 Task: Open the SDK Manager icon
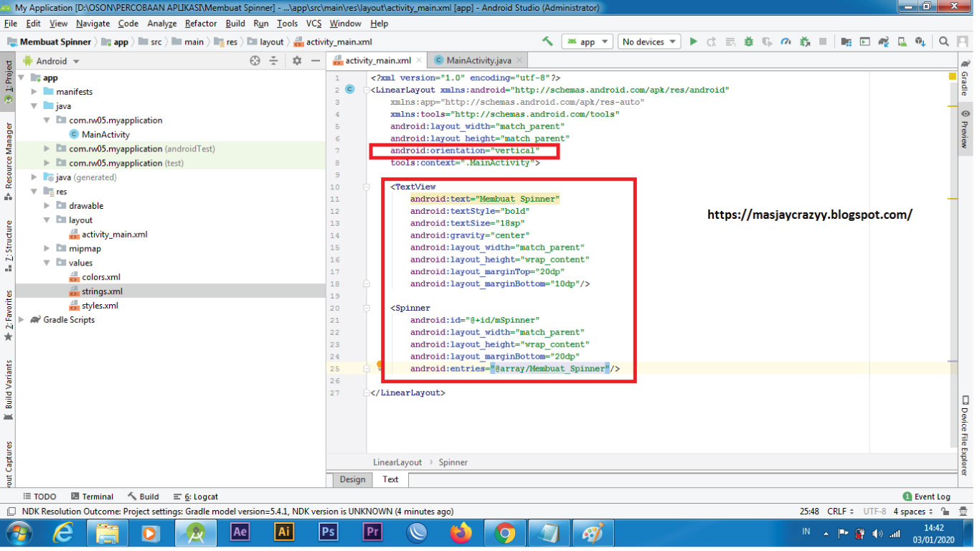click(x=920, y=42)
